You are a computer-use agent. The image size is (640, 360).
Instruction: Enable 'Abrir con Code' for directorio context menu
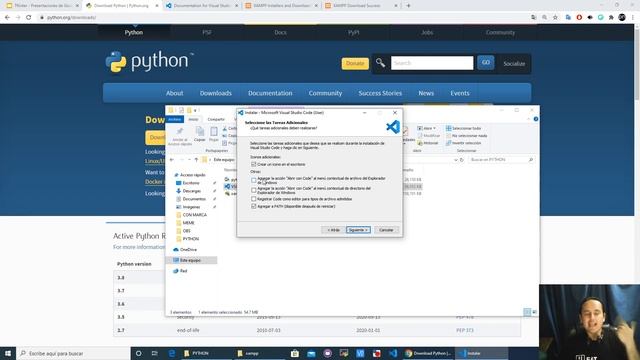(x=254, y=190)
